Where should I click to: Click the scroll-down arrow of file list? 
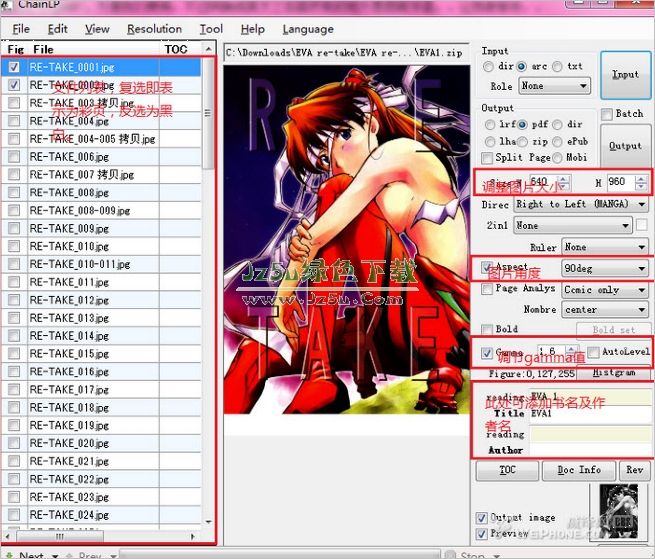(208, 522)
